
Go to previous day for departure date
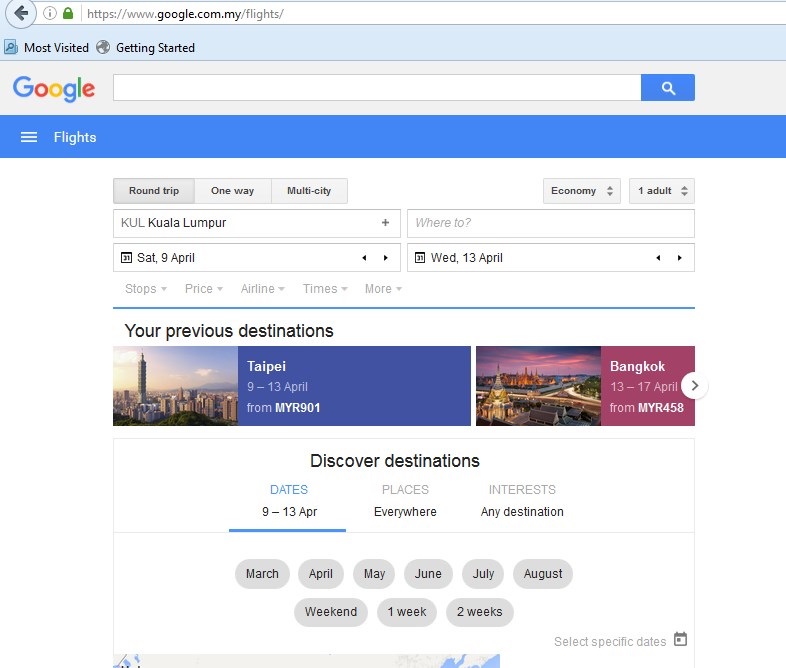[x=364, y=258]
